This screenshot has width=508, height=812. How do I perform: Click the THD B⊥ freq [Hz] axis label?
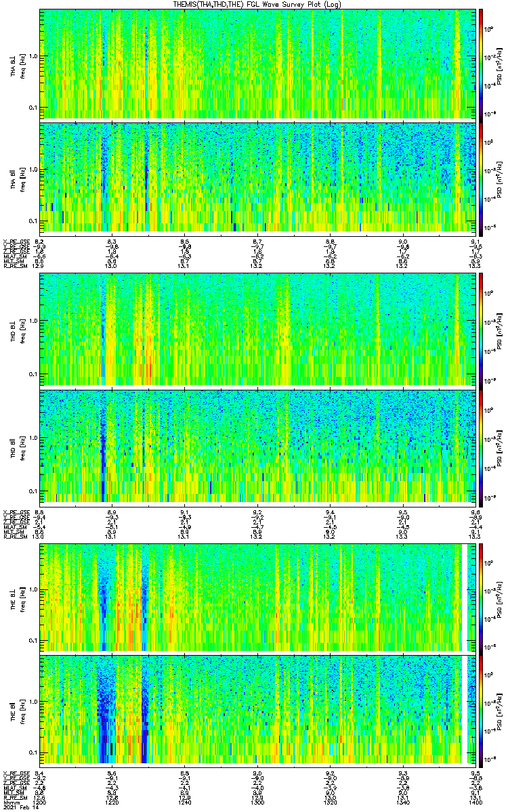tap(17, 330)
